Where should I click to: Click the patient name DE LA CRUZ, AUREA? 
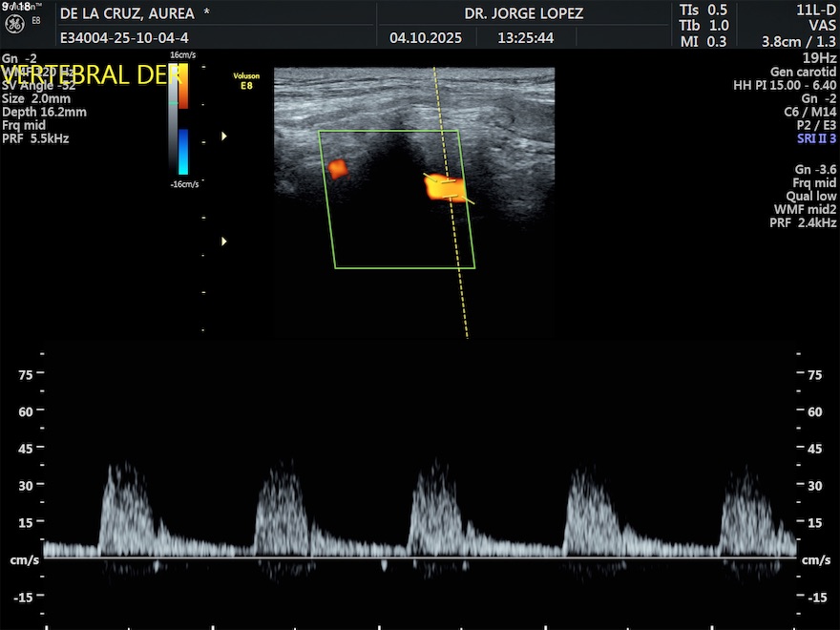point(127,13)
